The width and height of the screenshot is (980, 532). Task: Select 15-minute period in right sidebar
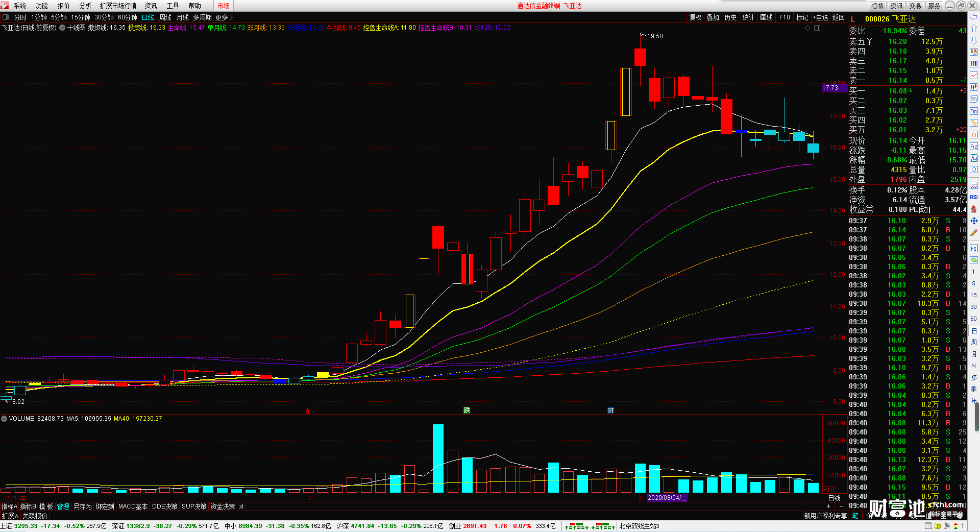pyautogui.click(x=973, y=295)
